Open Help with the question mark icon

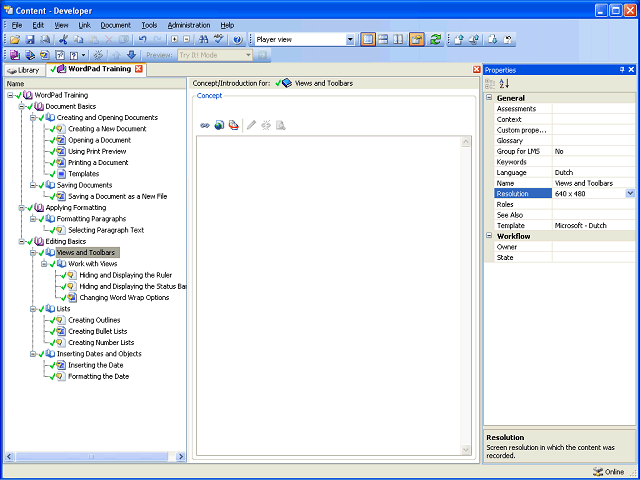tap(238, 40)
